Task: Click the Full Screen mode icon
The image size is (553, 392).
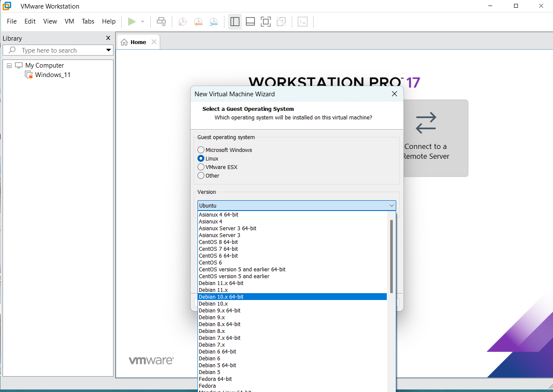Action: [x=266, y=21]
